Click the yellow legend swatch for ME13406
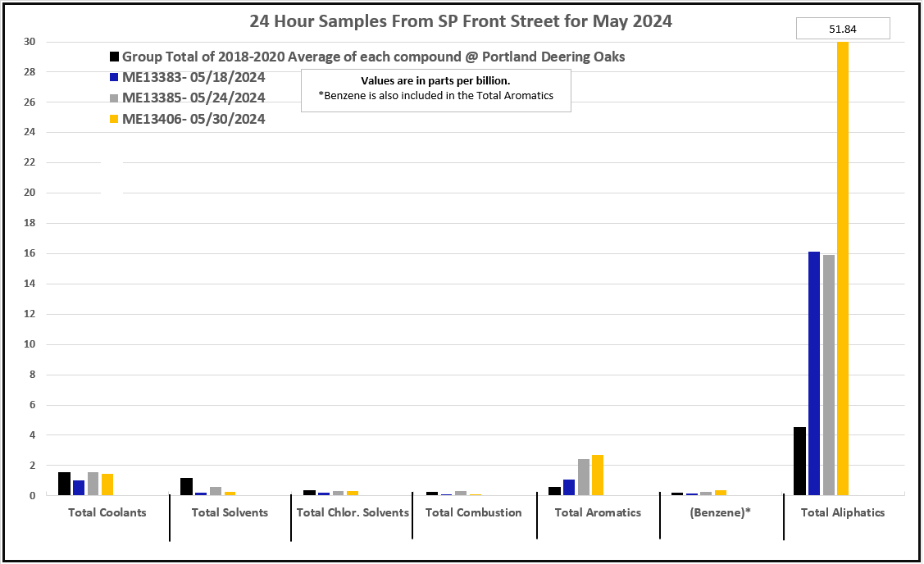Screen dimensions: 924x564 click(x=114, y=120)
